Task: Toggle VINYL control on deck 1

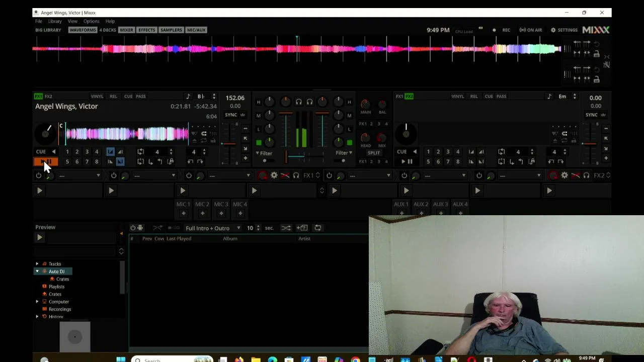Action: click(97, 97)
